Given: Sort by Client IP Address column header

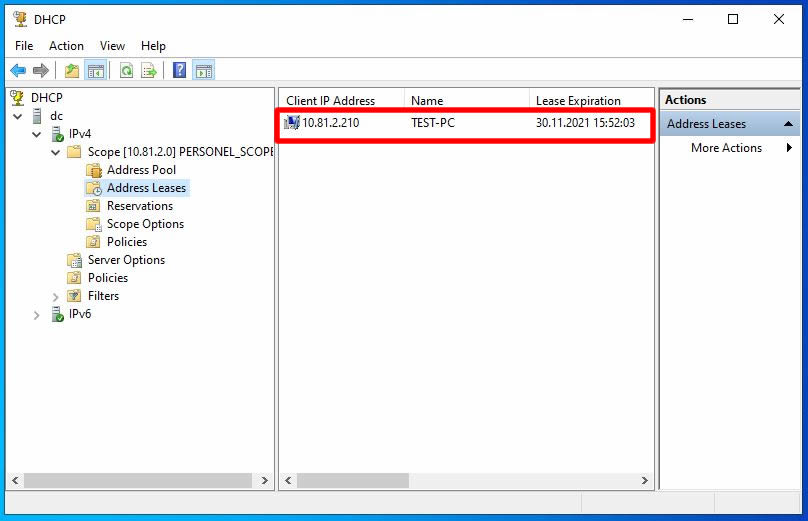Looking at the screenshot, I should [x=342, y=100].
